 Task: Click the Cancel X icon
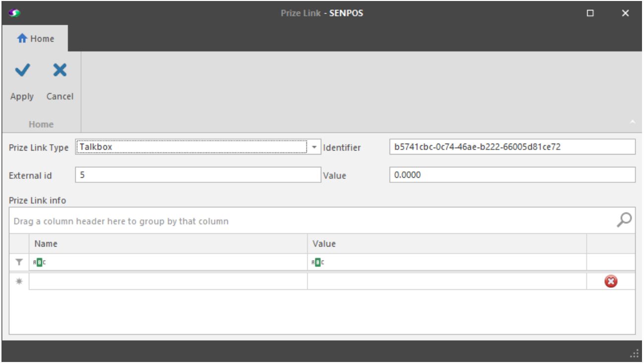click(59, 71)
